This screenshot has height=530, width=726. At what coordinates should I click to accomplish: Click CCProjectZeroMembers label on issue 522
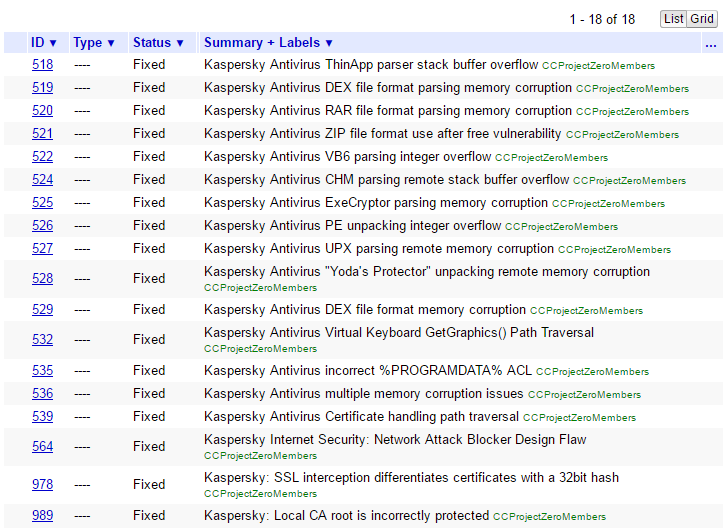[x=551, y=158]
